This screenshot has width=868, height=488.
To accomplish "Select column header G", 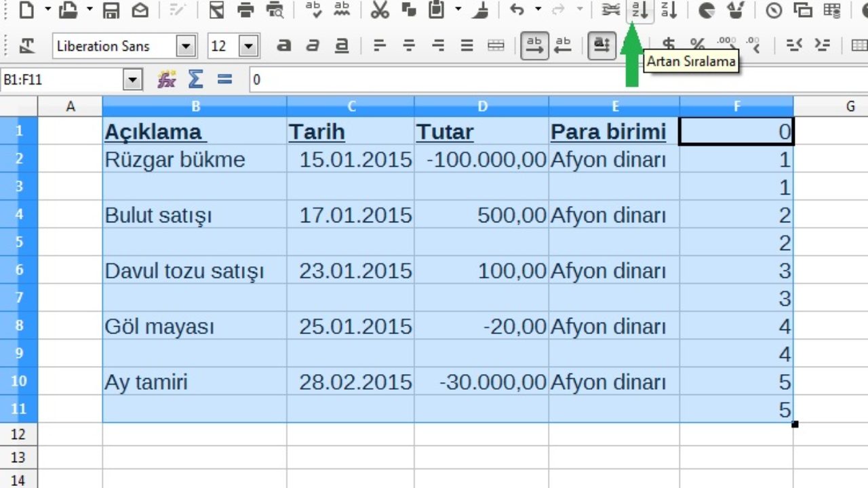I will (849, 106).
